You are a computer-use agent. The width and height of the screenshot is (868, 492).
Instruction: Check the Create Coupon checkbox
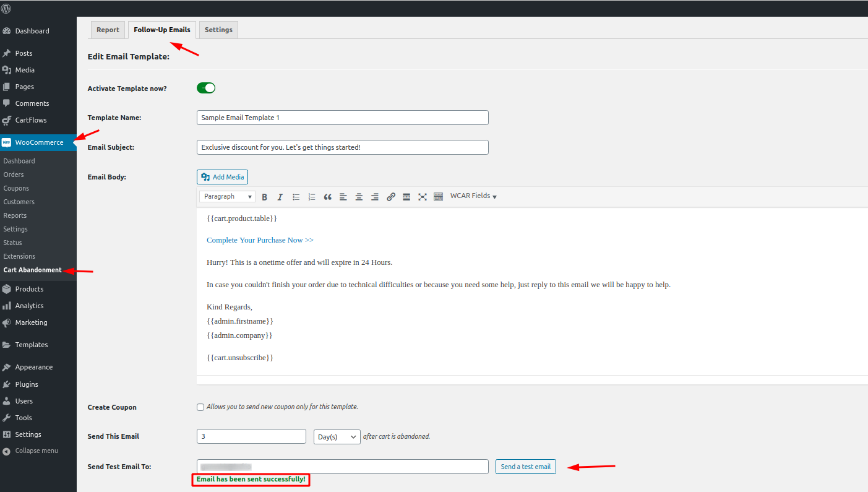click(200, 407)
